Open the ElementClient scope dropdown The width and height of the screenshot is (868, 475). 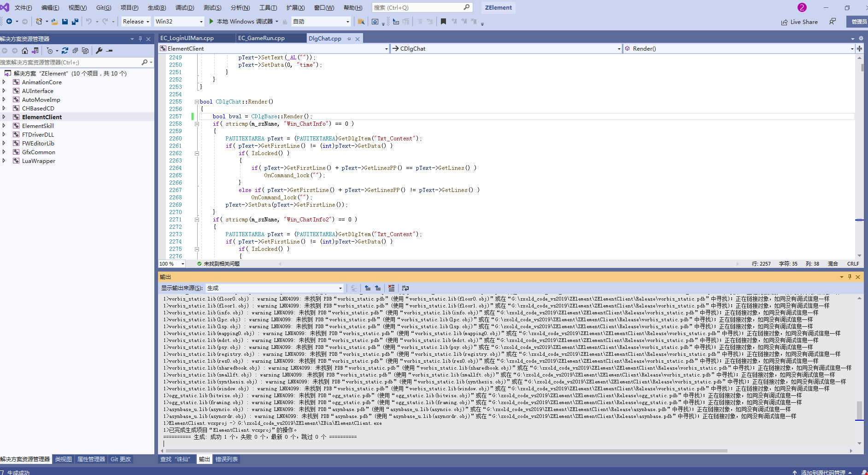[274, 48]
